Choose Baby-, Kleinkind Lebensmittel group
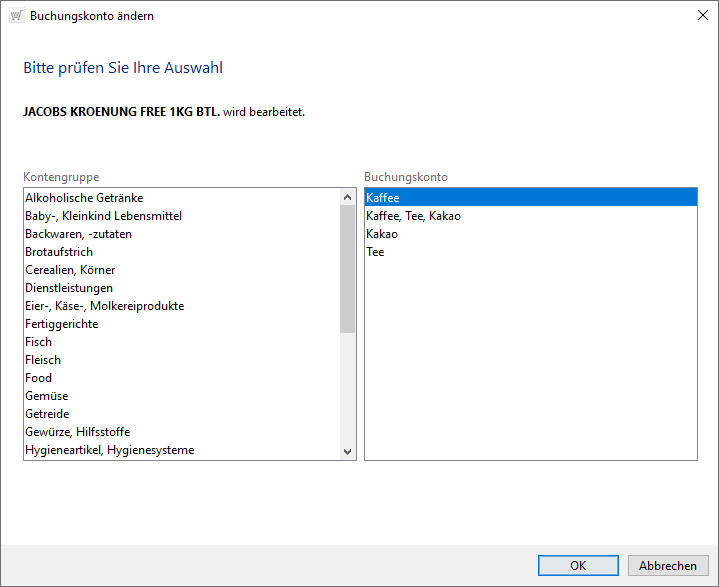The width and height of the screenshot is (719, 587). tap(103, 216)
